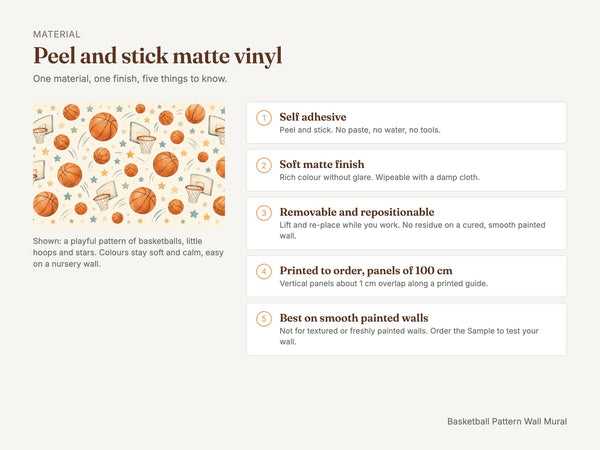Click the number 5 circle icon
Viewport: 600px width, 450px height.
point(264,319)
